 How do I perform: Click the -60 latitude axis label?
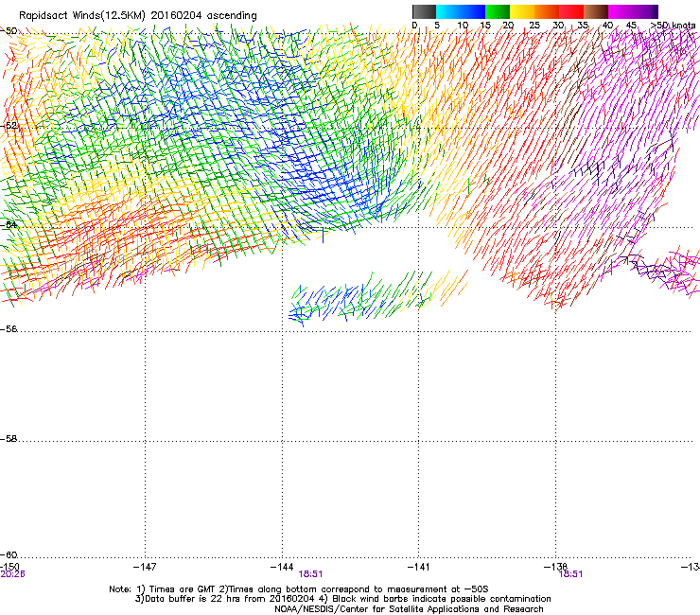point(9,555)
